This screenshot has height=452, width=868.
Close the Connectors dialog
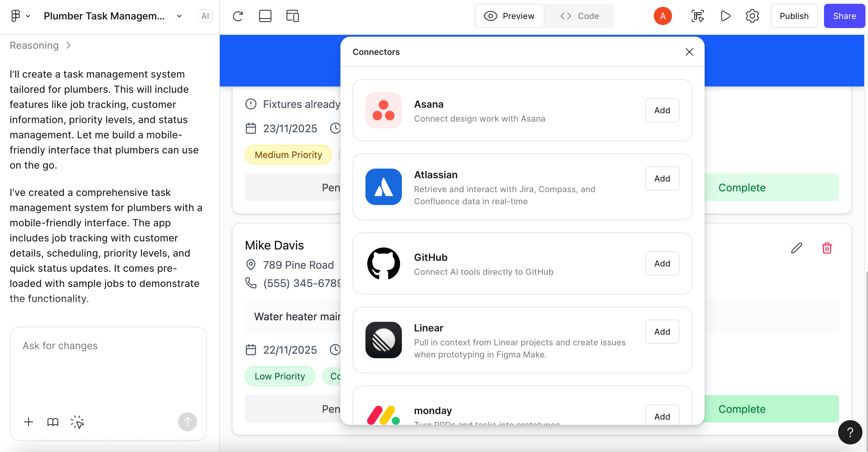click(689, 52)
